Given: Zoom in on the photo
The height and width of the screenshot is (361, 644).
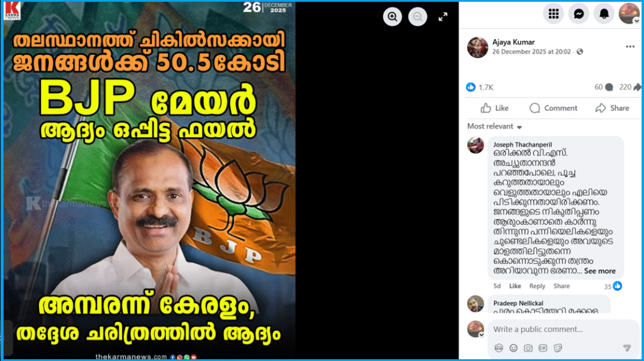Looking at the screenshot, I should [392, 17].
